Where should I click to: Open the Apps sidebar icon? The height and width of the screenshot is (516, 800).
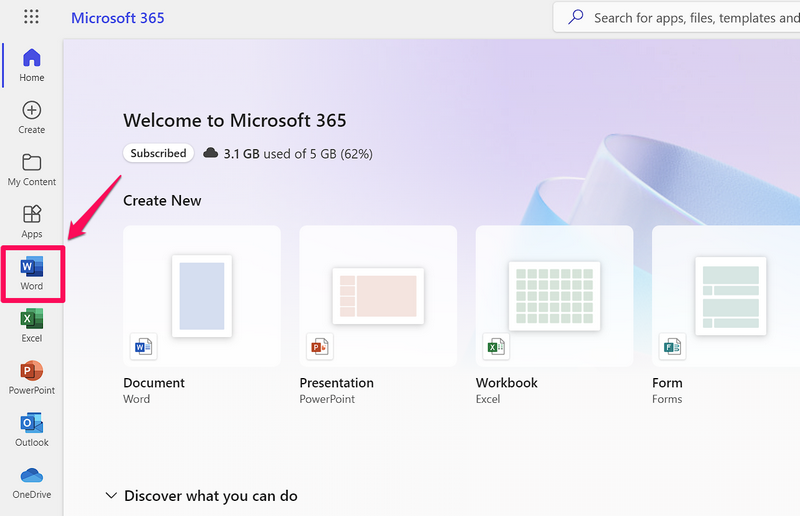pyautogui.click(x=32, y=221)
